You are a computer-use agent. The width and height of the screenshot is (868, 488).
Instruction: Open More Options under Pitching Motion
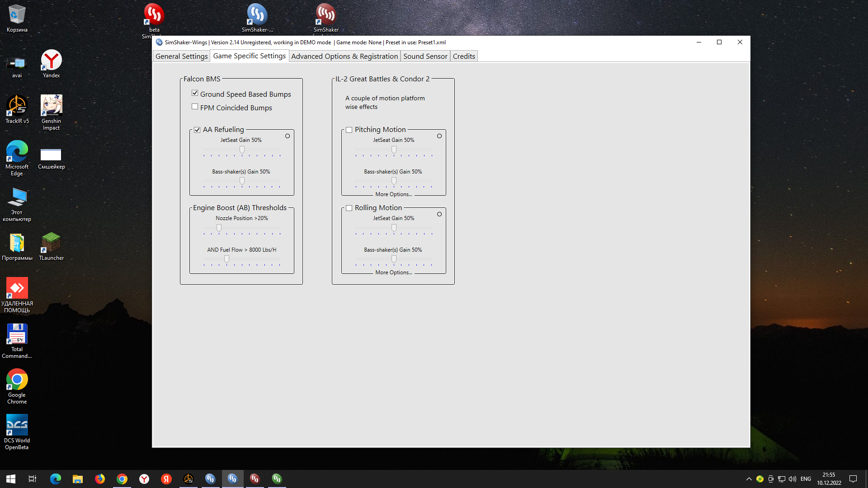coord(393,194)
